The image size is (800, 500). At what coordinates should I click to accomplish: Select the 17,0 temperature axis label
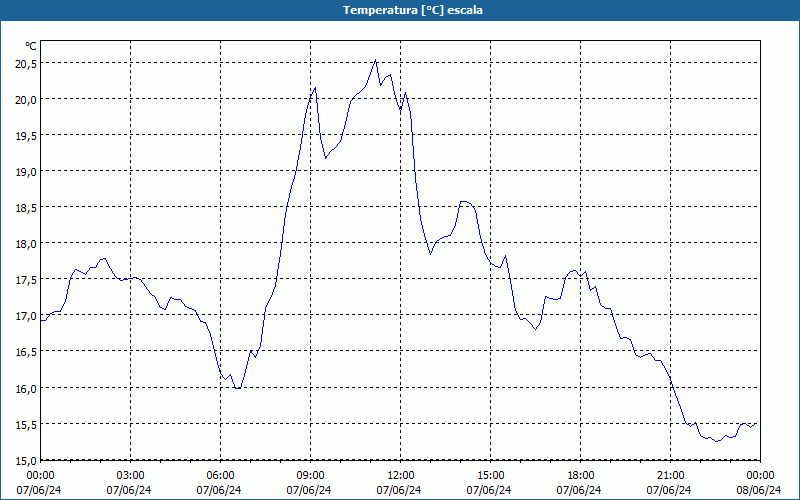point(26,316)
